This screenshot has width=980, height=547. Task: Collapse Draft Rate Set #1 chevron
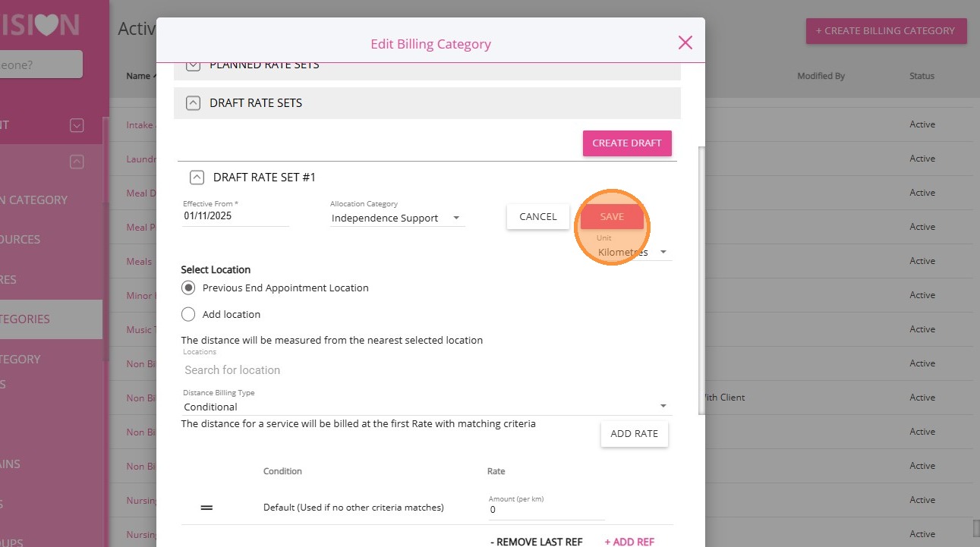pyautogui.click(x=197, y=178)
